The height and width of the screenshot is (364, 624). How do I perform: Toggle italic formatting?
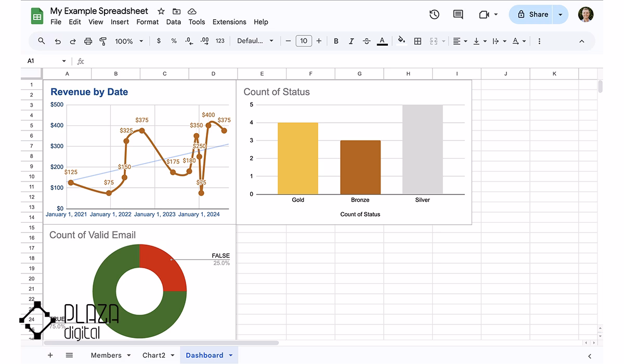point(352,41)
